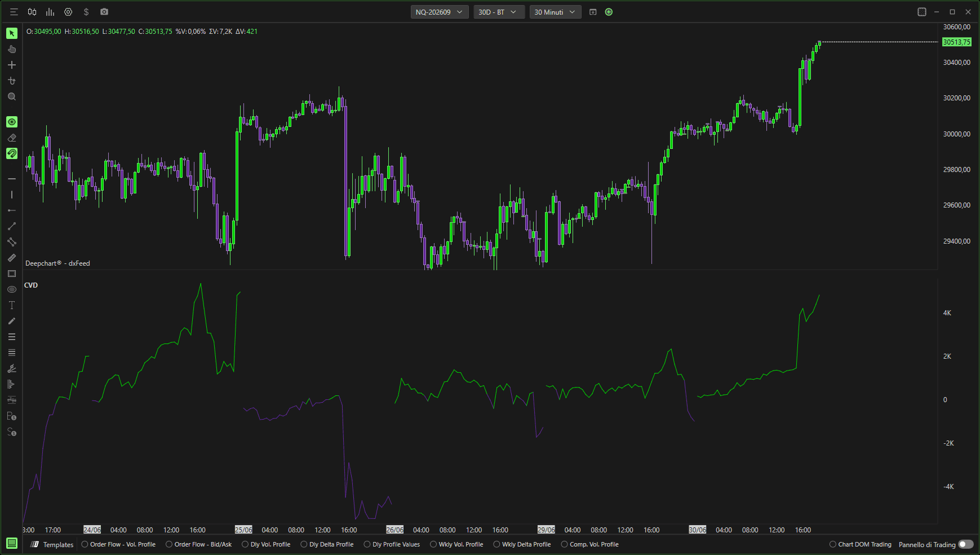Screen dimensions: 980x555
Task: Select Comp. Vol. Profile template
Action: point(590,544)
